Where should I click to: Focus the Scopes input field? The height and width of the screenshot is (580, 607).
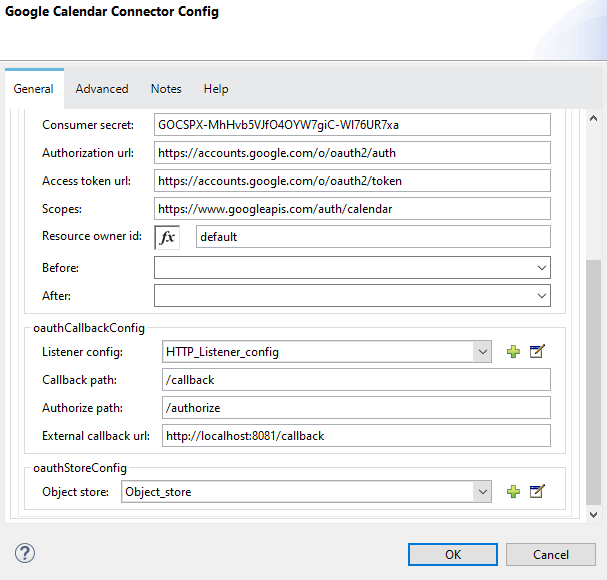(x=352, y=209)
